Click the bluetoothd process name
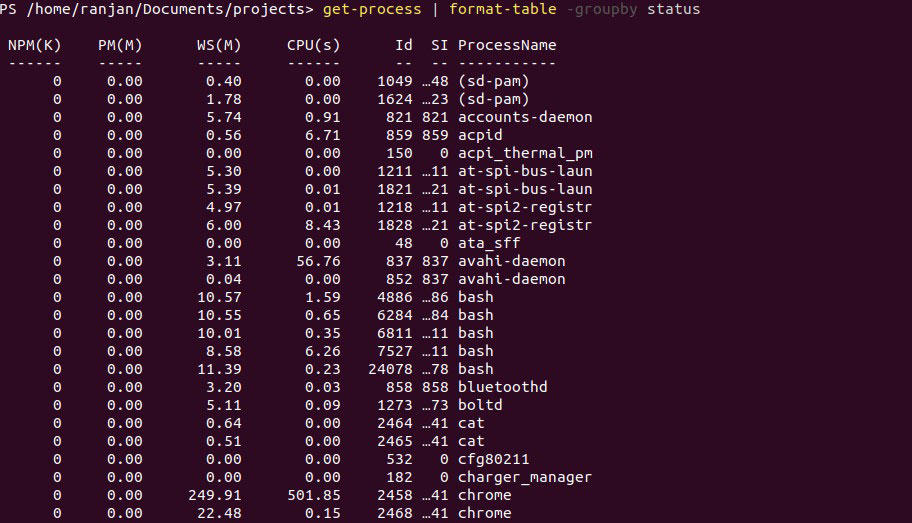Viewport: 912px width, 523px height. tap(502, 387)
